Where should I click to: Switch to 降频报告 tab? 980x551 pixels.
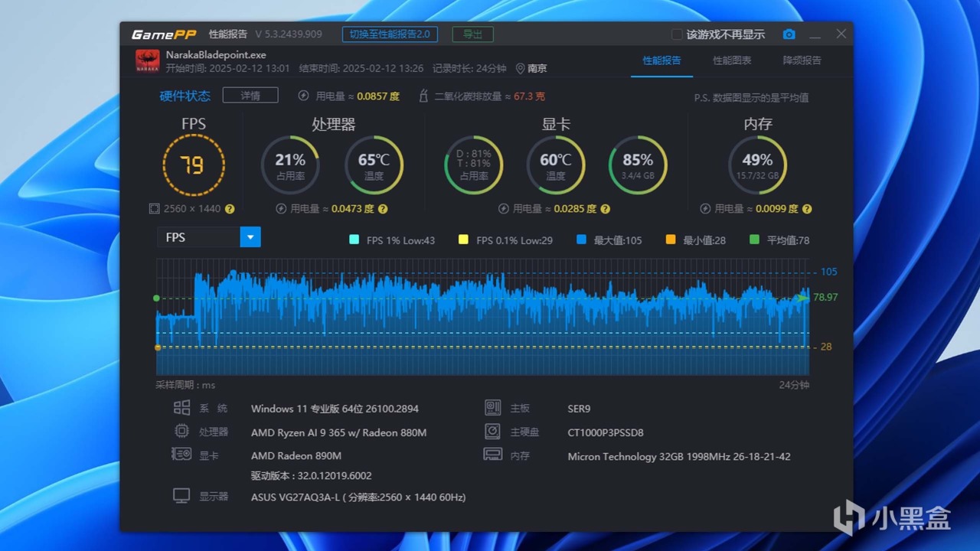tap(802, 60)
